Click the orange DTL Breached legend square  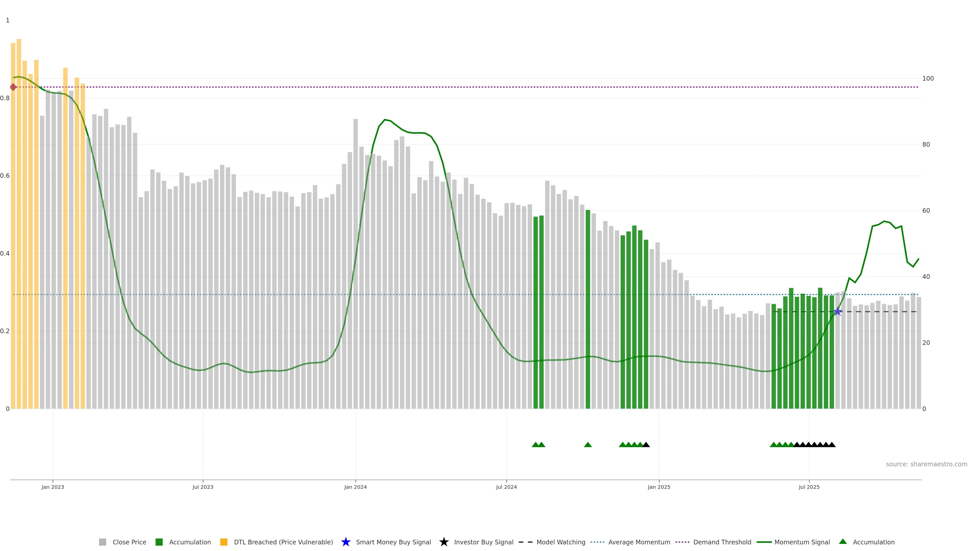point(224,542)
